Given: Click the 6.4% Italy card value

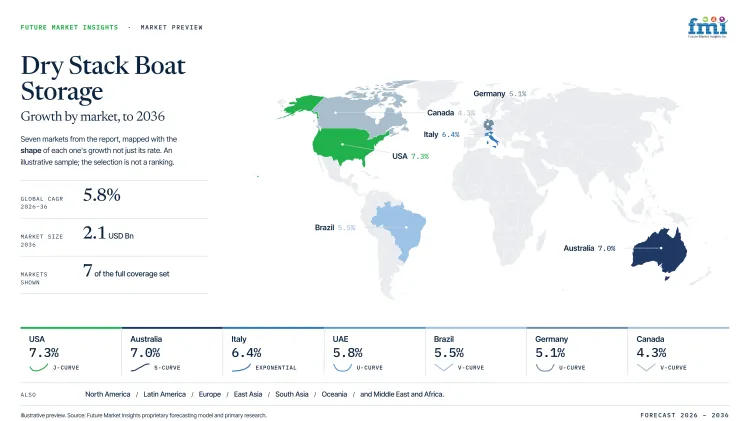Looking at the screenshot, I should [246, 353].
